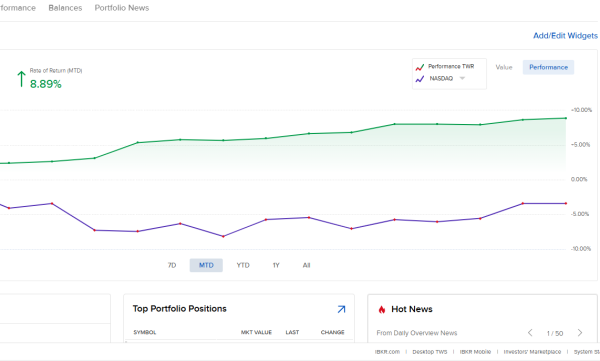Image resolution: width=600 pixels, height=361 pixels.
Task: Choose the YTD time range
Action: point(243,265)
